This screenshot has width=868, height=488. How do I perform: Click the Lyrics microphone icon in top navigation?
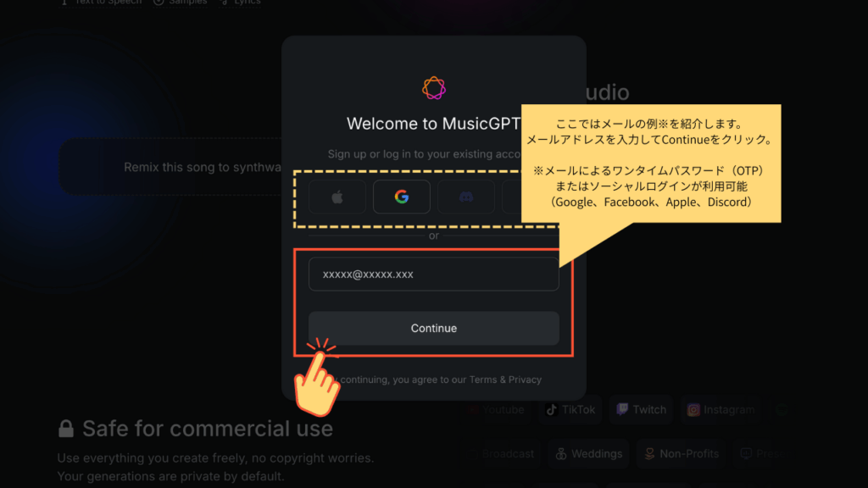[x=222, y=3]
